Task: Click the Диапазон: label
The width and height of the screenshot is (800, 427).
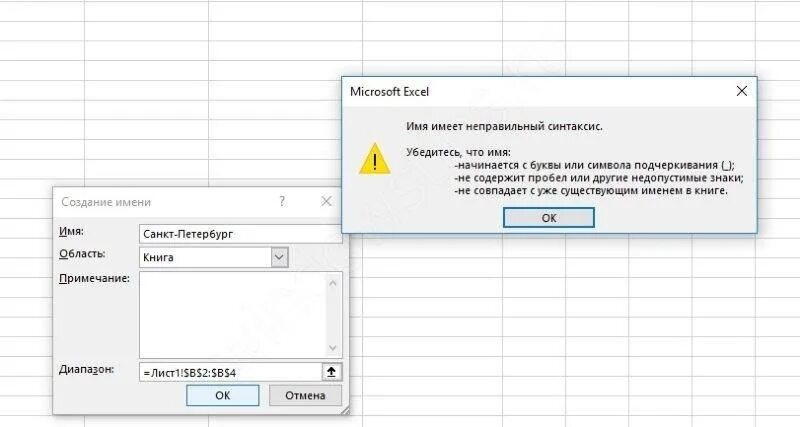Action: click(86, 369)
